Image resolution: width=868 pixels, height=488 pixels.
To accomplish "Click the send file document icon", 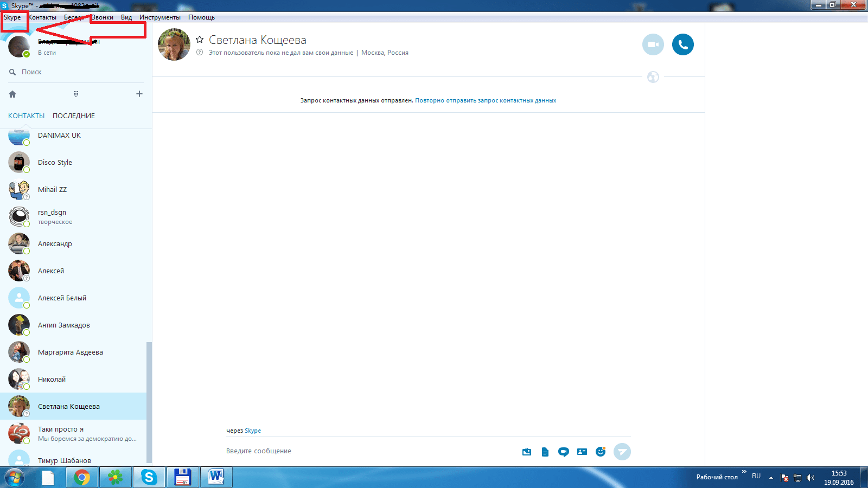I will [x=545, y=452].
